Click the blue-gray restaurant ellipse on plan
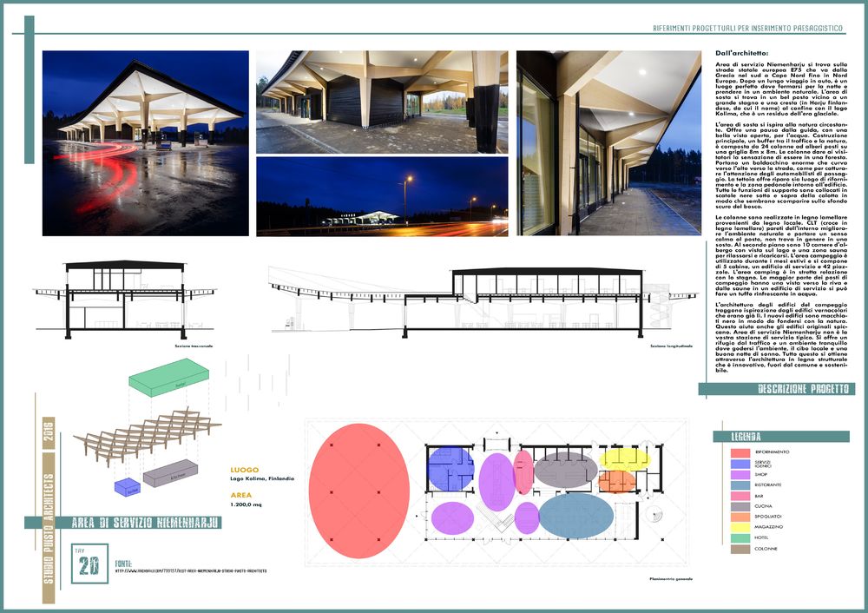 pyautogui.click(x=576, y=516)
